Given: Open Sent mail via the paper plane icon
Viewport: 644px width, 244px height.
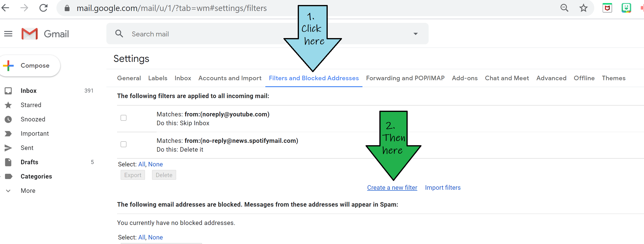Looking at the screenshot, I should click(8, 148).
